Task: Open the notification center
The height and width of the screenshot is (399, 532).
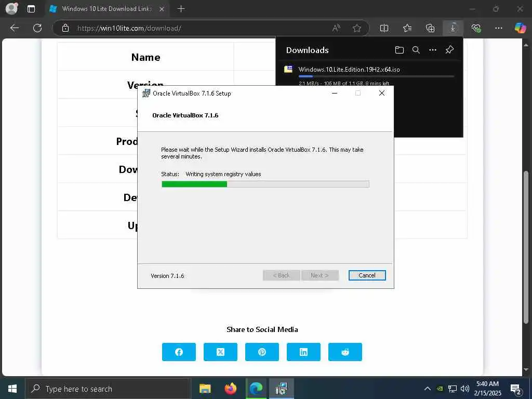Action: (516, 389)
